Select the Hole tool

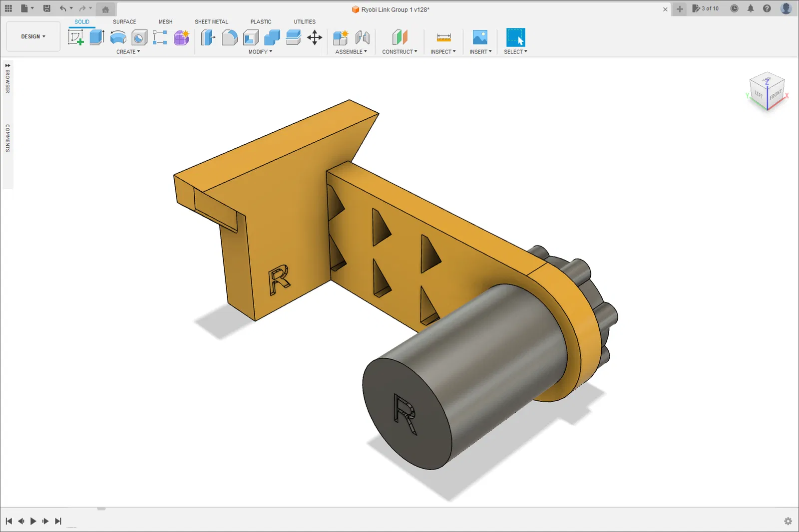[139, 37]
